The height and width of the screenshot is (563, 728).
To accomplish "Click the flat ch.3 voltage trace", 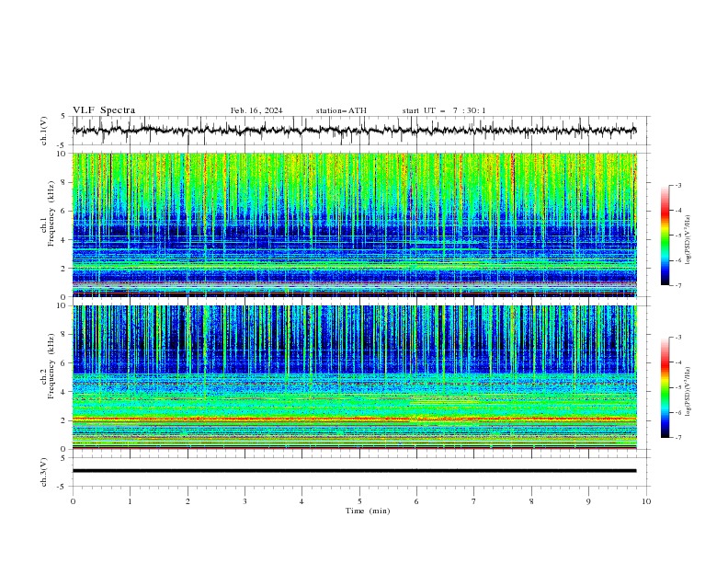I will (x=354, y=471).
